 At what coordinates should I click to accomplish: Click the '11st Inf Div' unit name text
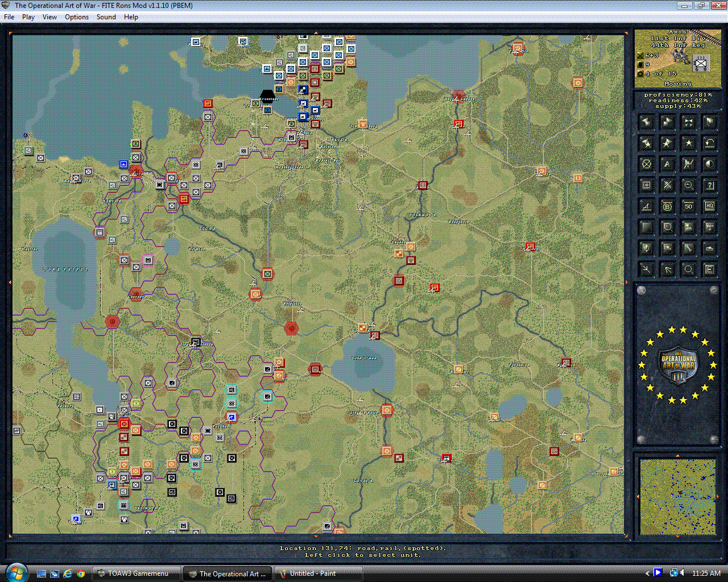[677, 39]
